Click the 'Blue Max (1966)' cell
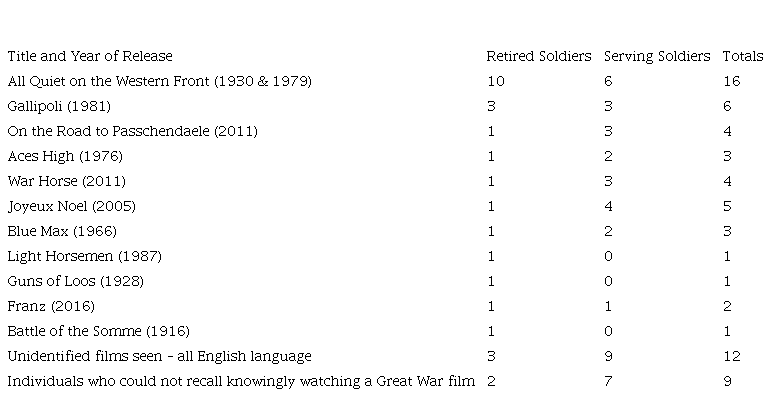 [62, 231]
